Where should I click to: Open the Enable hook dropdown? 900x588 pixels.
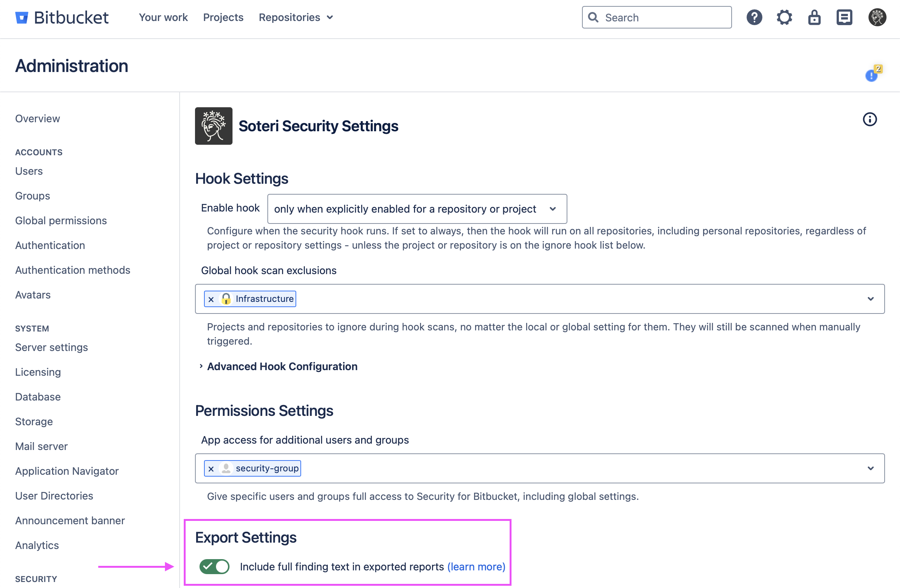pos(417,209)
